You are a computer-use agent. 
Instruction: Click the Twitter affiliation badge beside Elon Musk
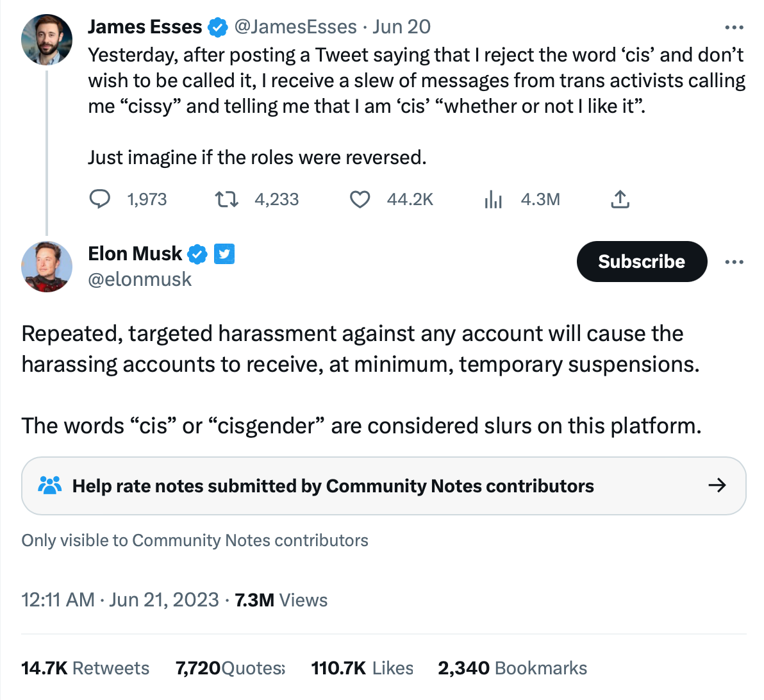point(224,254)
